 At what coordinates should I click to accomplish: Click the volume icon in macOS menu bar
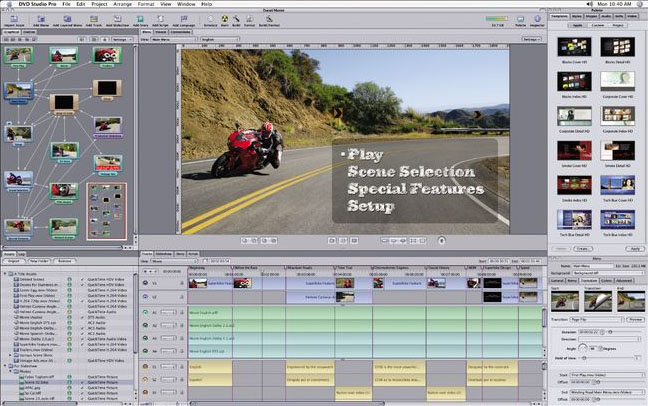[589, 4]
